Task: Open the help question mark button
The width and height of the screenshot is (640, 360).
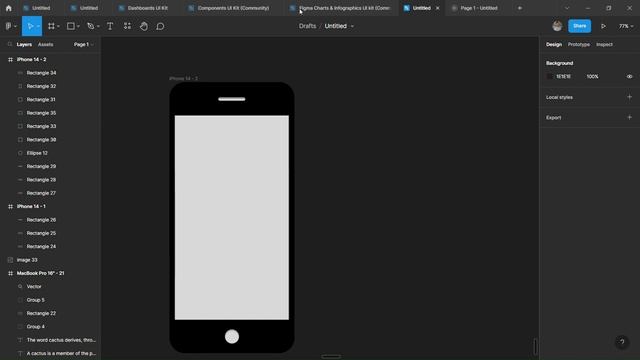Action: (622, 342)
